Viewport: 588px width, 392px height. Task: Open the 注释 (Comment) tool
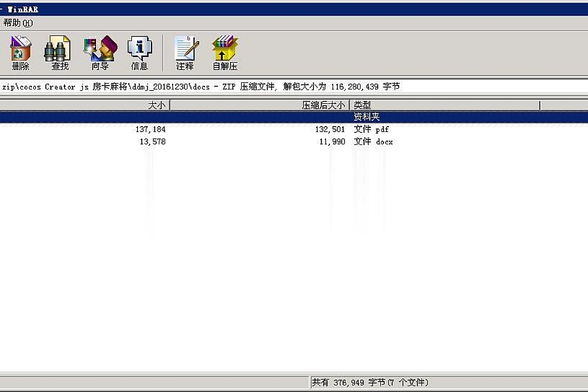point(185,53)
